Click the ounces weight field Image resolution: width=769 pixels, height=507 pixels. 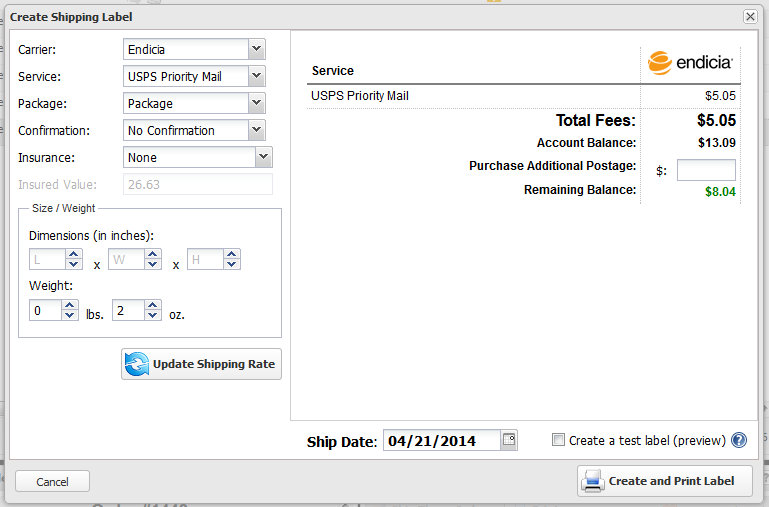coord(128,310)
